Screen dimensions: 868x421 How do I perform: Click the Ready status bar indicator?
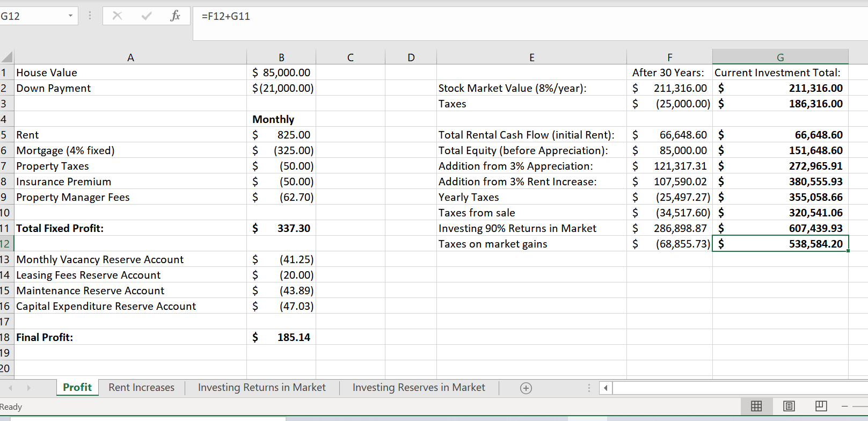(11, 407)
